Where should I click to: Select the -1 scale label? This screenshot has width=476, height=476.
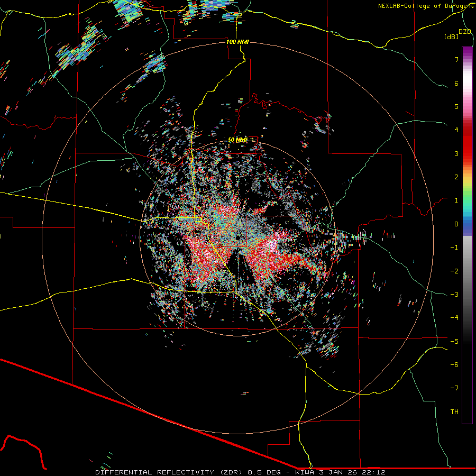[x=454, y=248]
